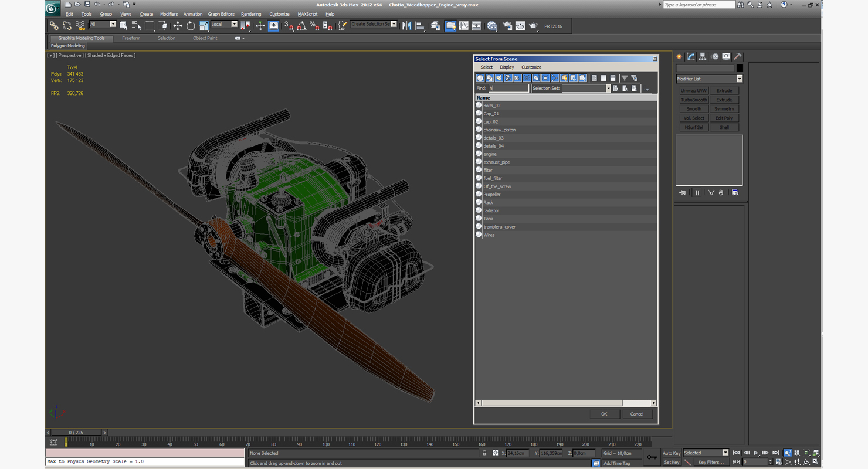868x469 pixels.
Task: Open the Utilities hammer panel
Action: [738, 57]
